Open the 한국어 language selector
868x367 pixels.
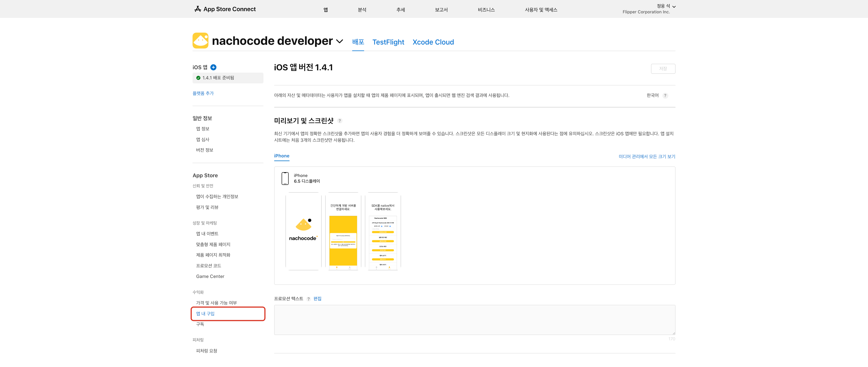(652, 96)
